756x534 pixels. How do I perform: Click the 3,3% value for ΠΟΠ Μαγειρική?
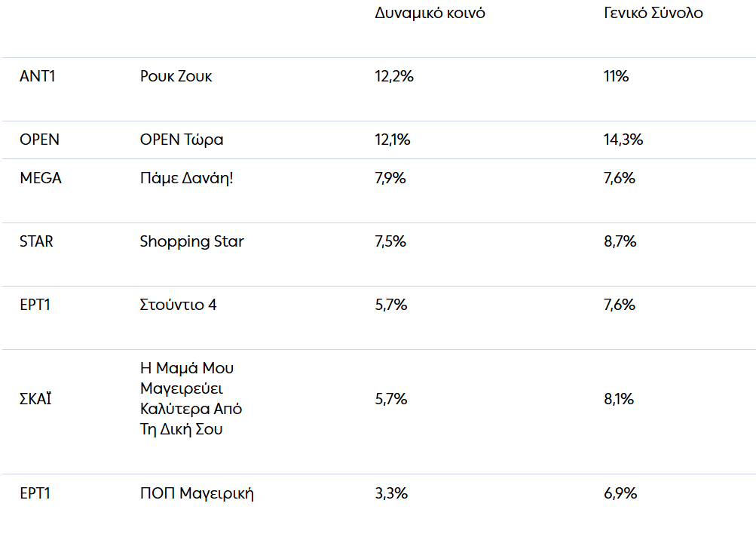coord(391,493)
